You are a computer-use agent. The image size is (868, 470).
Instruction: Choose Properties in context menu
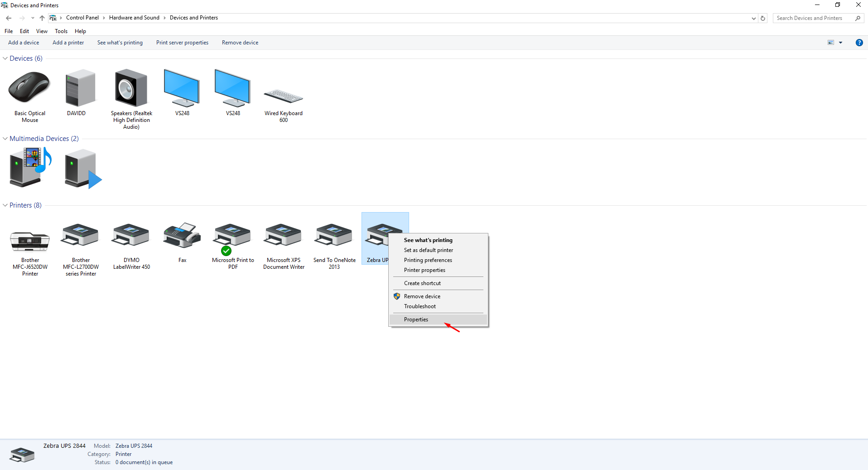pyautogui.click(x=438, y=320)
